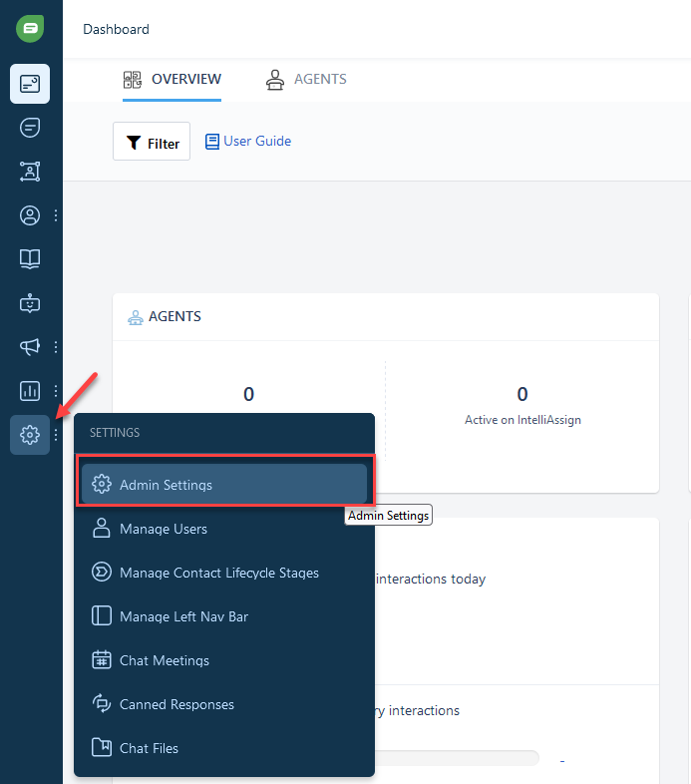Open the knowledge base book icon
691x784 pixels.
pos(30,259)
